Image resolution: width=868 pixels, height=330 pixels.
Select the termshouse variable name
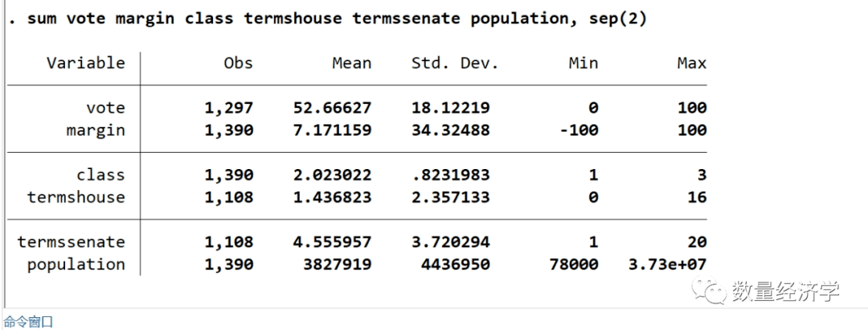(76, 197)
